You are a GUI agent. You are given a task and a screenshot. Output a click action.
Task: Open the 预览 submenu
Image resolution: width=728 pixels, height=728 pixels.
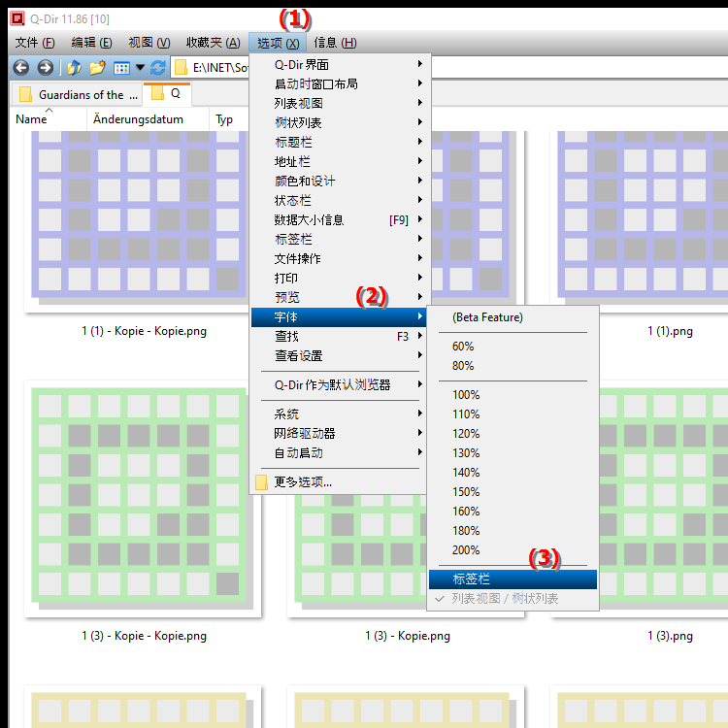(339, 298)
